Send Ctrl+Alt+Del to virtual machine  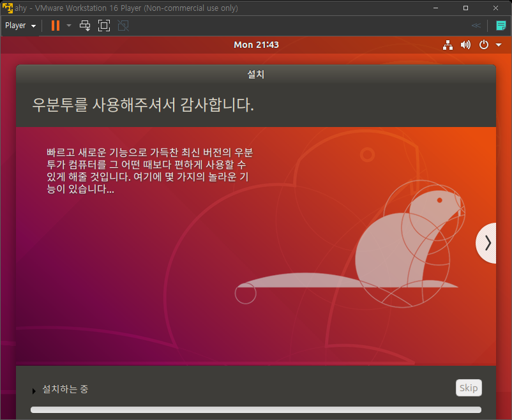(x=85, y=26)
